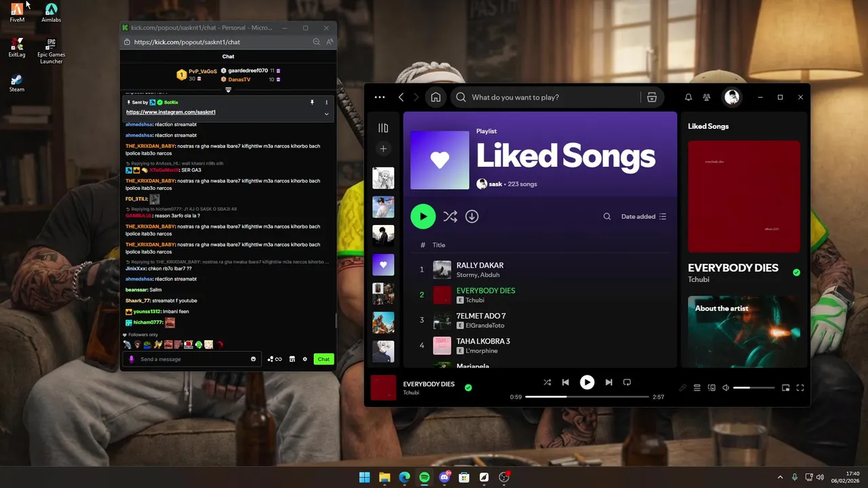
Task: Open Friend Activity icon in Spotify
Action: [707, 97]
